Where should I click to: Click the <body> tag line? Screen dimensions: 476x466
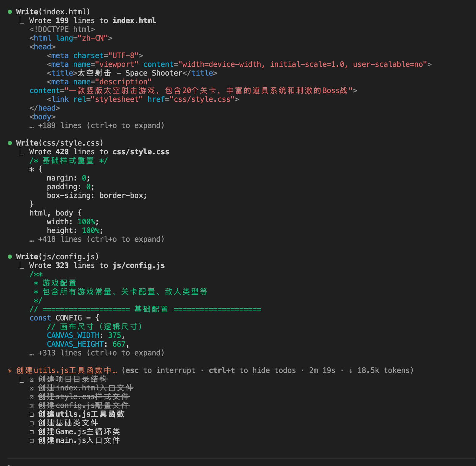42,117
